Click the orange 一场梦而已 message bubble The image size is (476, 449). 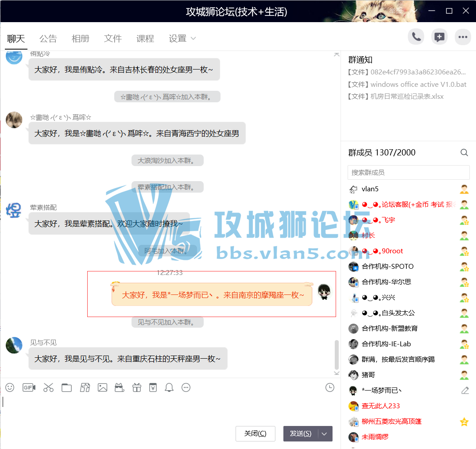point(212,294)
